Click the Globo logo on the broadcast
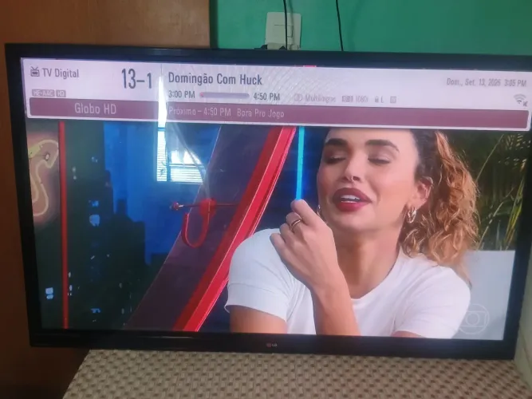This screenshot has width=532, height=399. point(473,318)
